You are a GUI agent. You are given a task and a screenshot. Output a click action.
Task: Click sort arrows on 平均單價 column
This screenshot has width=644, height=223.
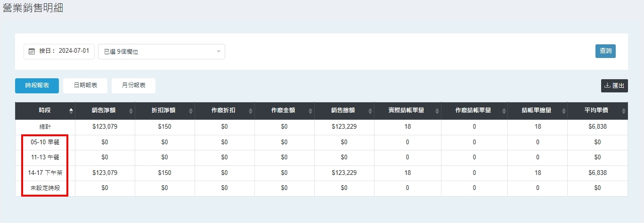click(624, 111)
